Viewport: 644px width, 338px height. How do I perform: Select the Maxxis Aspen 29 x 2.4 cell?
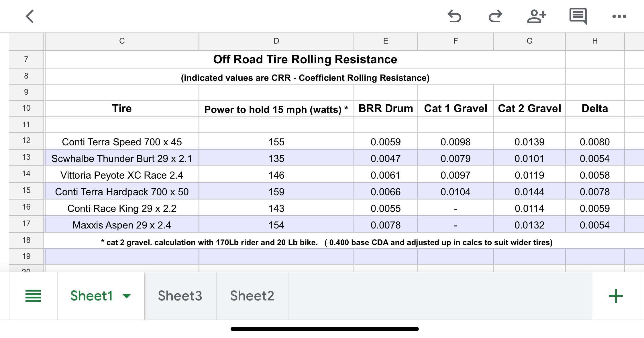click(122, 225)
